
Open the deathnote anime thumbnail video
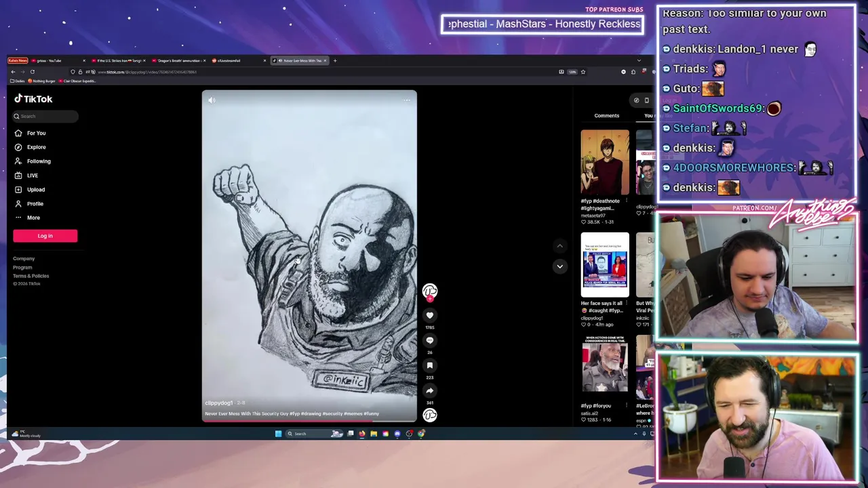605,162
